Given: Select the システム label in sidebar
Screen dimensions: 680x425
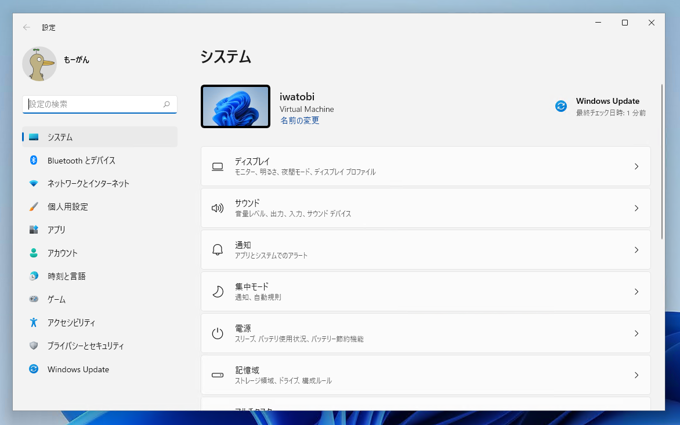Looking at the screenshot, I should (60, 137).
